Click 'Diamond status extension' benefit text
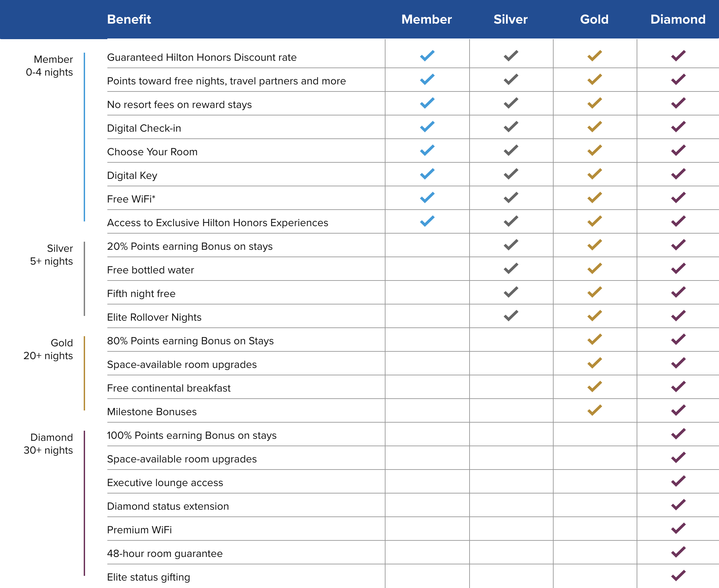719x588 pixels. click(168, 506)
